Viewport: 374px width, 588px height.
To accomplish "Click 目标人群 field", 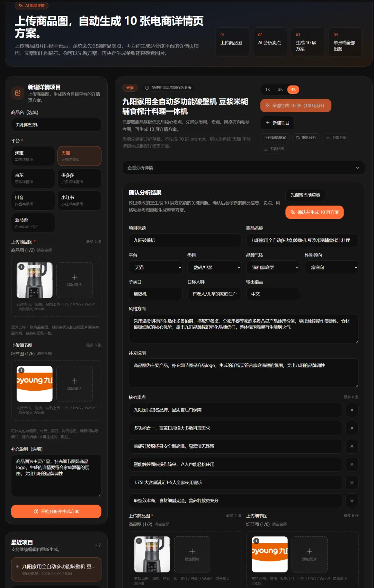I will pyautogui.click(x=214, y=294).
